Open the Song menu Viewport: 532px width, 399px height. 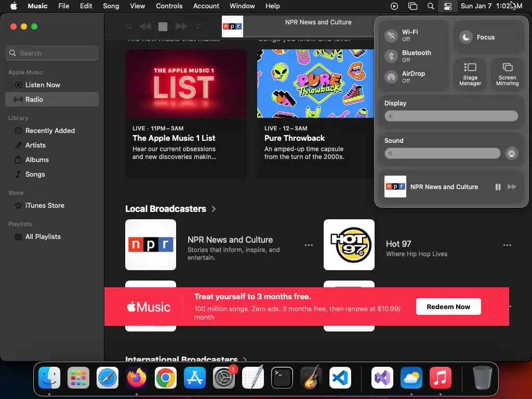click(x=111, y=6)
